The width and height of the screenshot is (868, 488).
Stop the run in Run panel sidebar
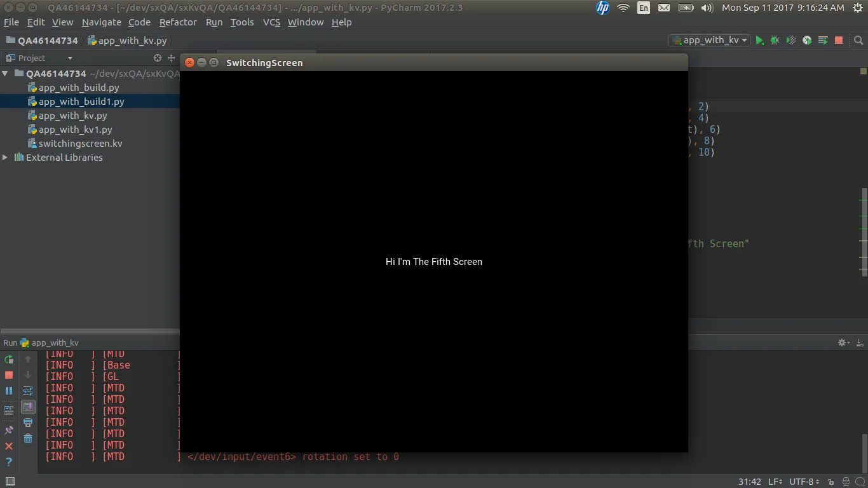9,376
